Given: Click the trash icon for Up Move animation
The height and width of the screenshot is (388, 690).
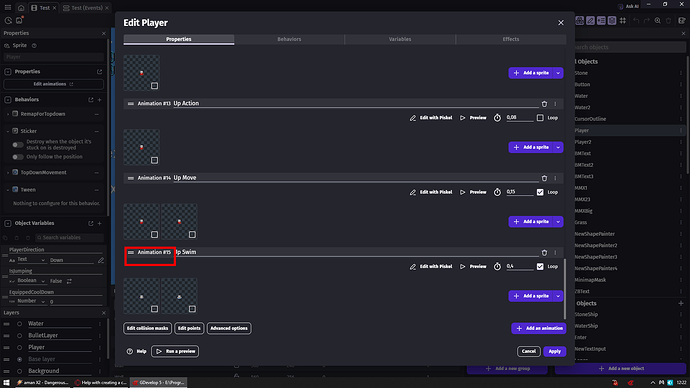Looking at the screenshot, I should [x=544, y=178].
